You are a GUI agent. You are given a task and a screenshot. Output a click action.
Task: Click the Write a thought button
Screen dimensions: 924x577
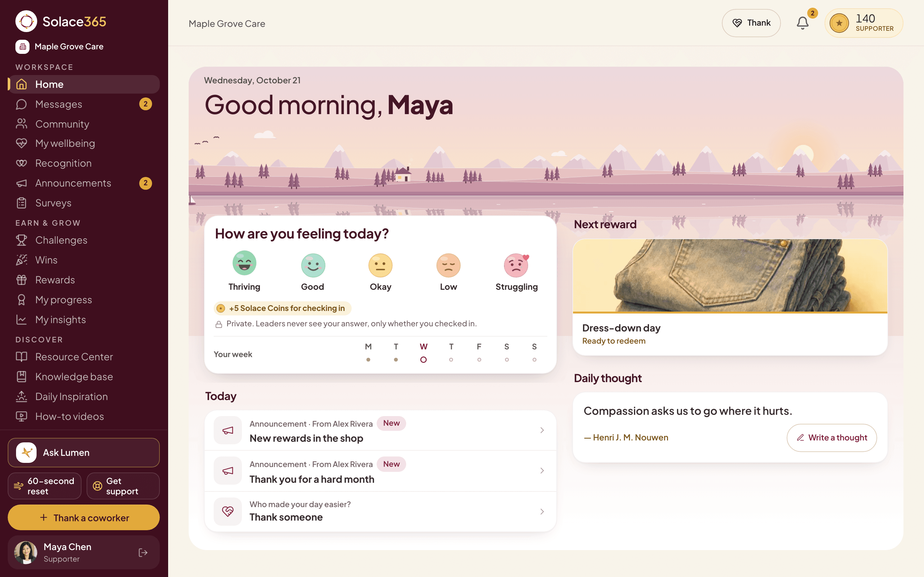[x=832, y=438]
